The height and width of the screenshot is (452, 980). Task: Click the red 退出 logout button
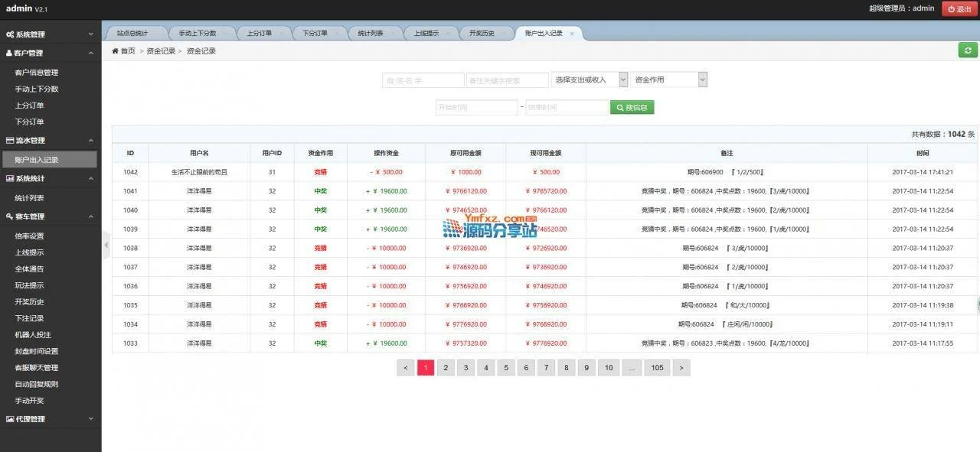[x=959, y=9]
